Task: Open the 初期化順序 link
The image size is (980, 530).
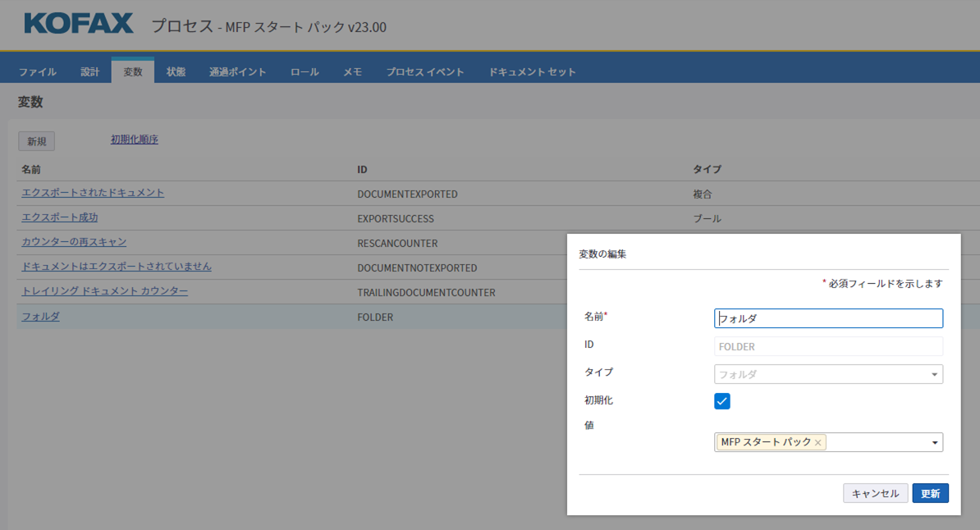Action: tap(135, 139)
